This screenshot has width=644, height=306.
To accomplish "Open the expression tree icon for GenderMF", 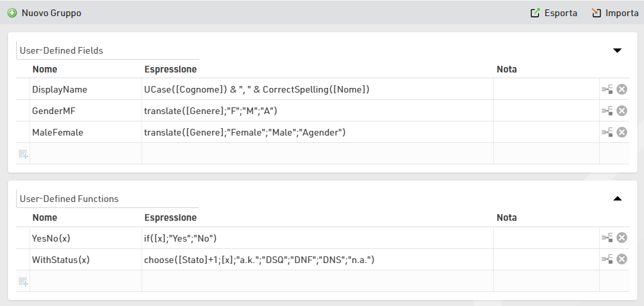I will tap(607, 111).
